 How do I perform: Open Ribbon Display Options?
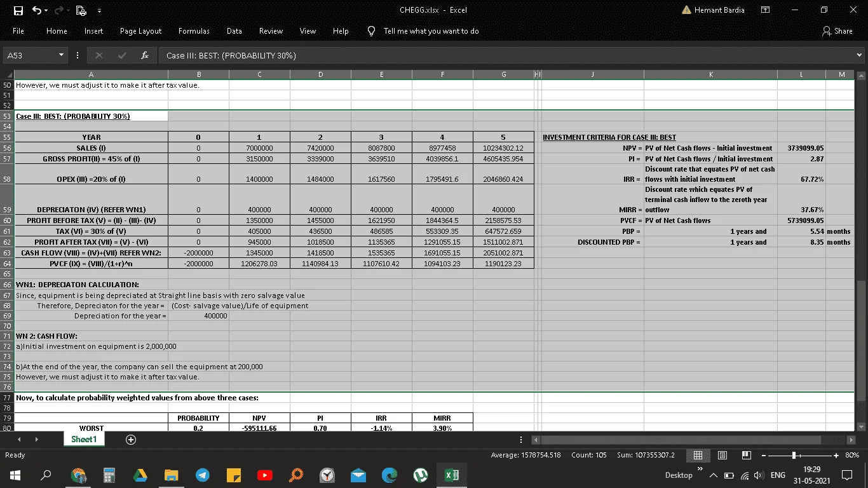coord(765,10)
